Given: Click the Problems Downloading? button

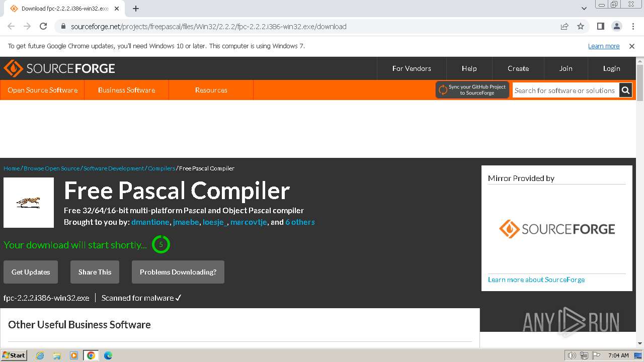Looking at the screenshot, I should point(178,272).
